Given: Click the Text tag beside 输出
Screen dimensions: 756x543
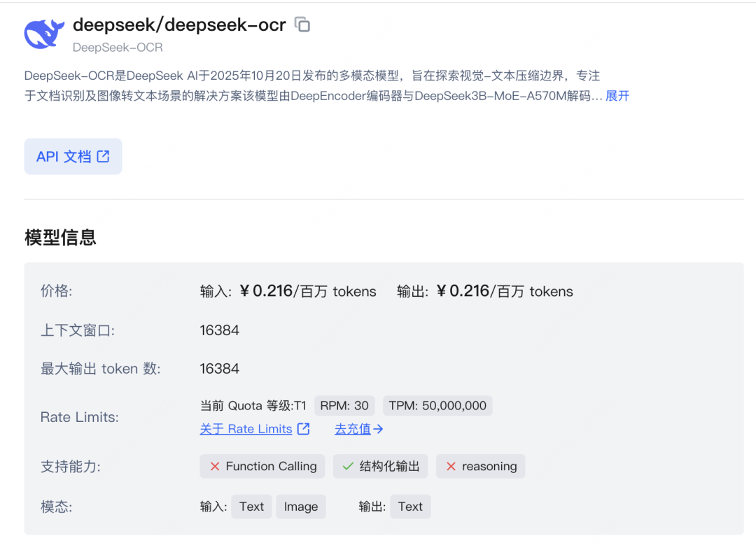Looking at the screenshot, I should (x=410, y=507).
